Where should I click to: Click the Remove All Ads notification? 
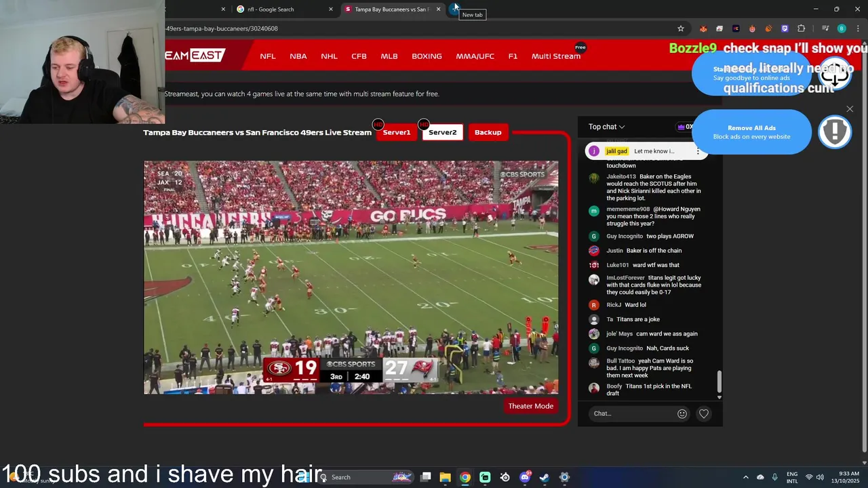(x=751, y=132)
